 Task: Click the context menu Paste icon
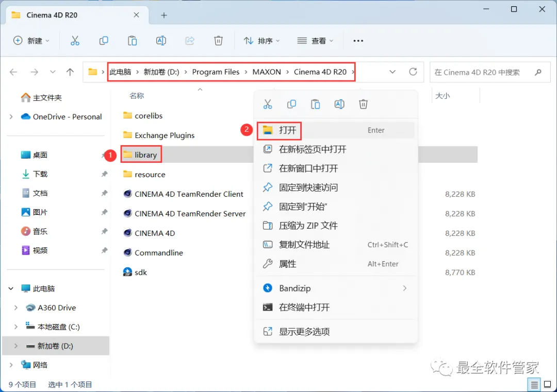pyautogui.click(x=316, y=104)
